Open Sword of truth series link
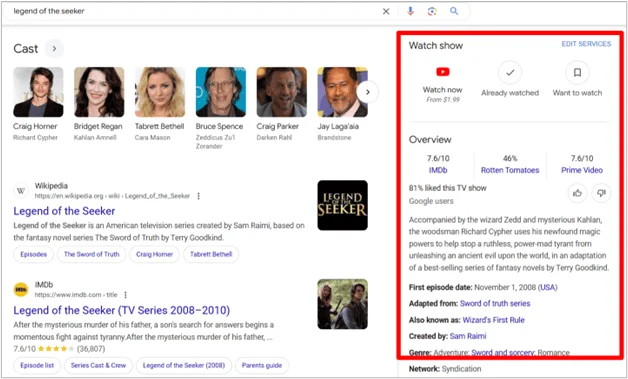Screen dimensions: 628x379 pyautogui.click(x=495, y=304)
